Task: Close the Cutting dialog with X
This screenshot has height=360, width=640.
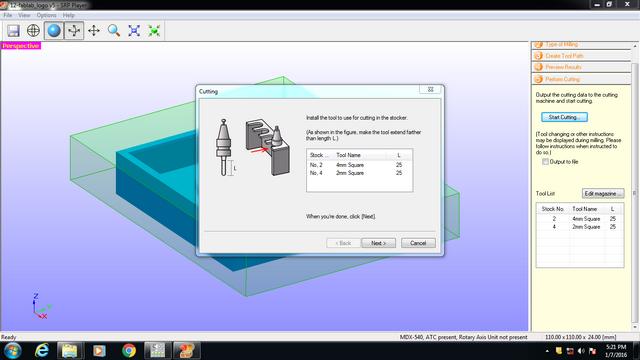Action: pyautogui.click(x=430, y=89)
